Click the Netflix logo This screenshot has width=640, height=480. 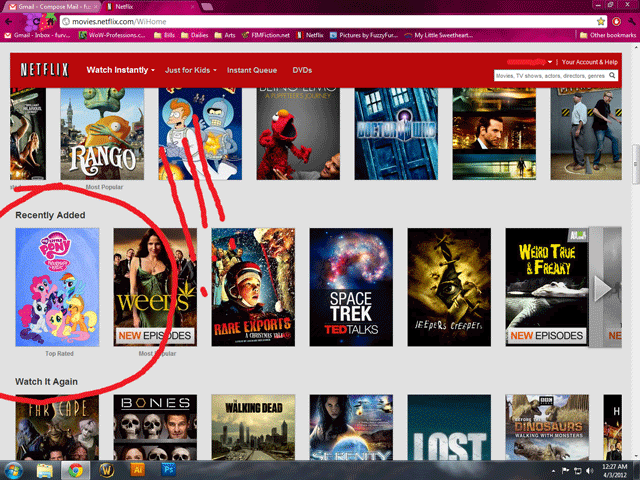[x=44, y=70]
